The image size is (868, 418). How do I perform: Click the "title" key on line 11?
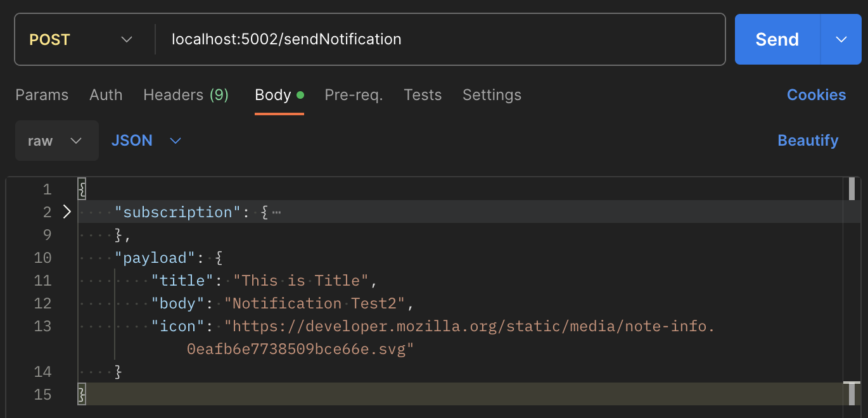182,281
